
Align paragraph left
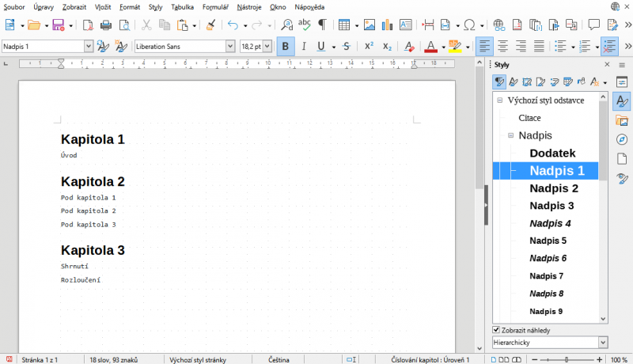pyautogui.click(x=484, y=46)
